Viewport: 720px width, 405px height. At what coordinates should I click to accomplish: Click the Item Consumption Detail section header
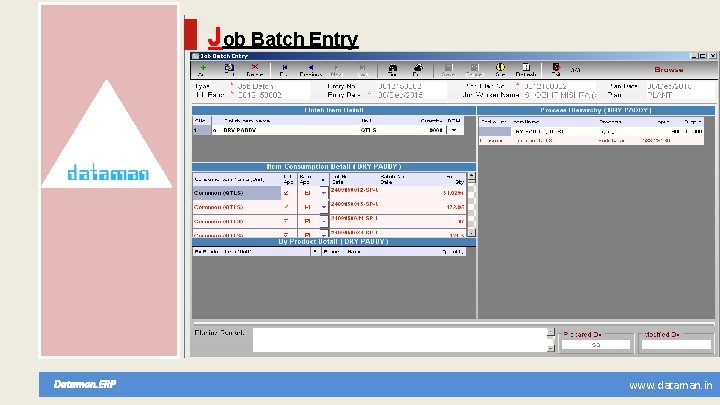pos(334,167)
